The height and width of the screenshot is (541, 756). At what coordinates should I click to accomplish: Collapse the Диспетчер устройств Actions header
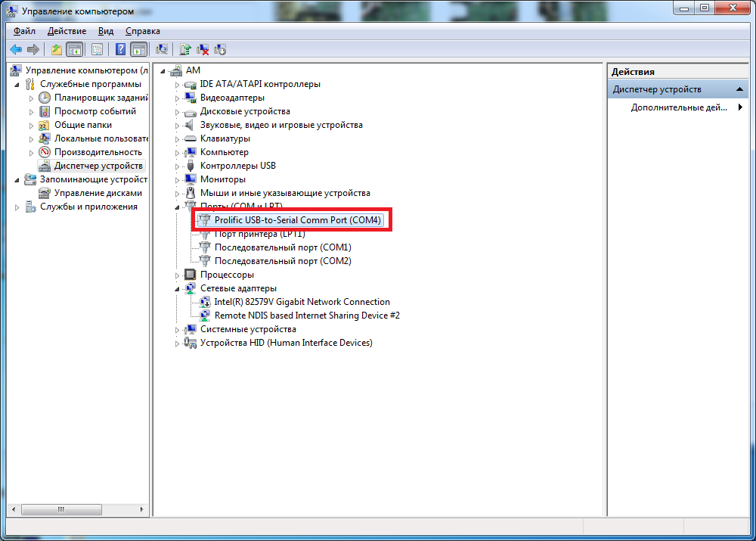(741, 89)
